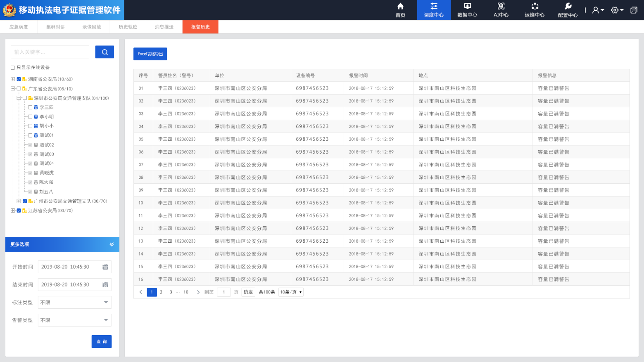Collapse 更多选项 double chevron
Screen dimensions: 644x362
tap(112, 244)
